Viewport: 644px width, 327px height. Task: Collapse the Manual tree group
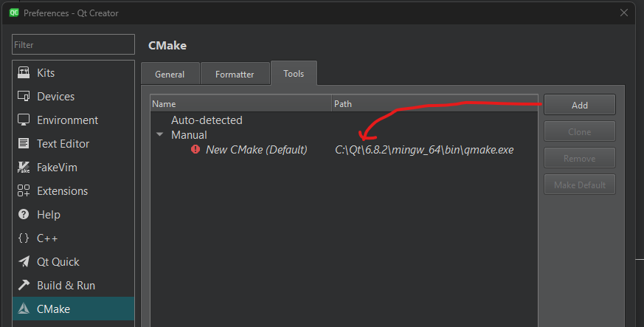159,135
